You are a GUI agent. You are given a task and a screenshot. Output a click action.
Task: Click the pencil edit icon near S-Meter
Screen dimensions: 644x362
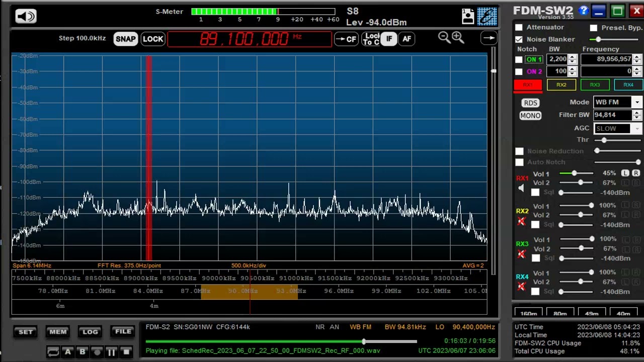(x=487, y=17)
